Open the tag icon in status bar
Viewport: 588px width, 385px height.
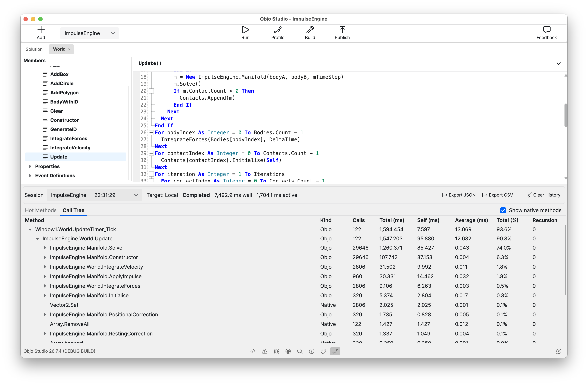[323, 351]
